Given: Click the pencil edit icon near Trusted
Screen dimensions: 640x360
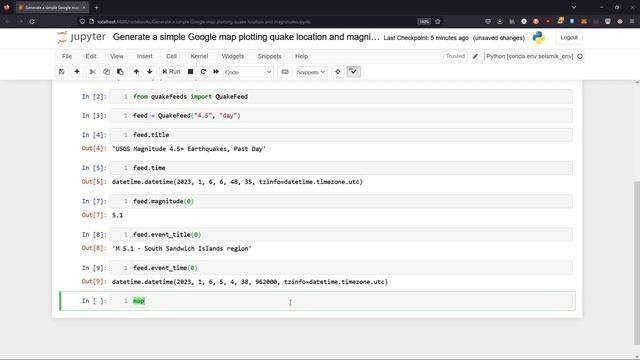Looking at the screenshot, I should [475, 56].
